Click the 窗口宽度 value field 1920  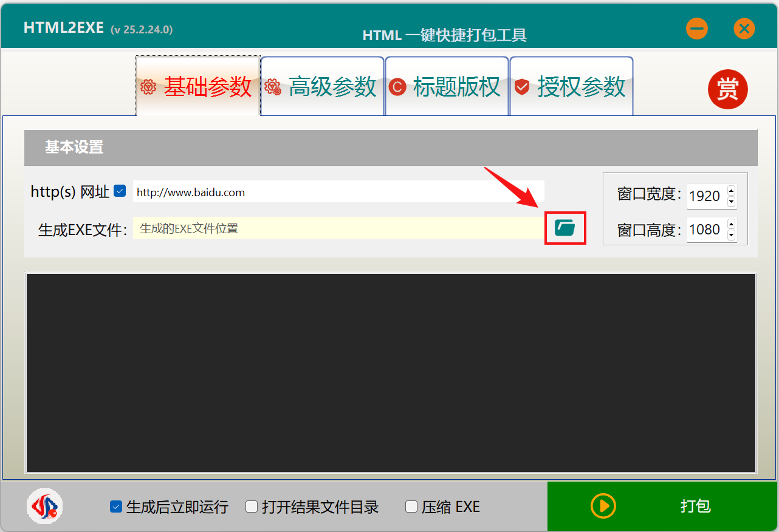[x=706, y=196]
